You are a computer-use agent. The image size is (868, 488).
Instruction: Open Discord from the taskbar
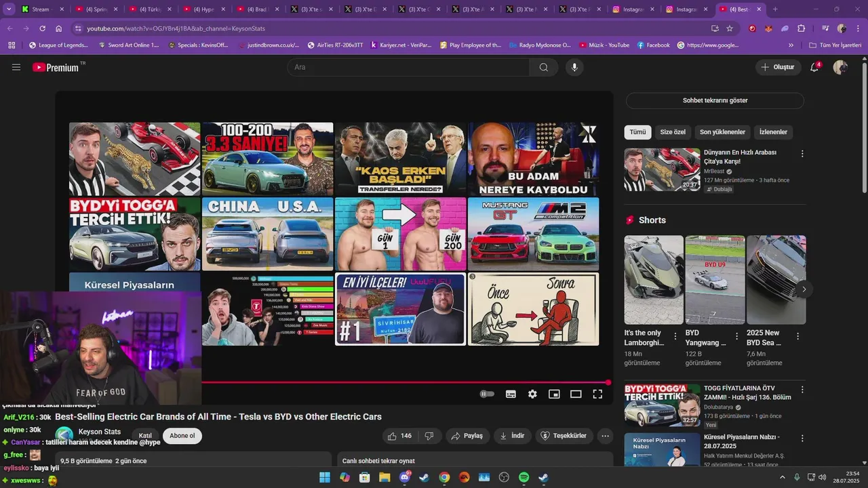coord(405,477)
